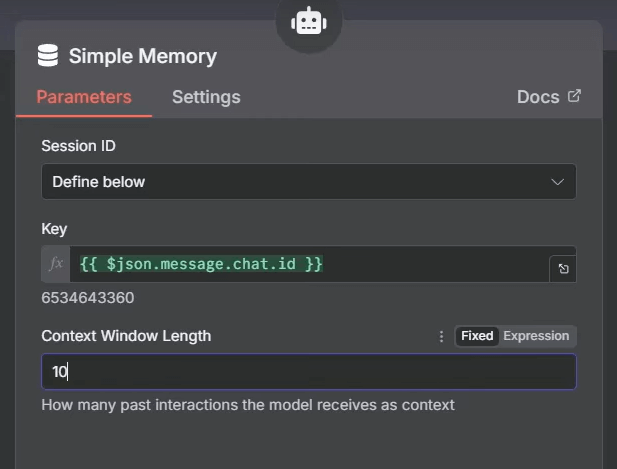Screen dimensions: 617x469
Task: Click the Key label
Action: pyautogui.click(x=54, y=229)
